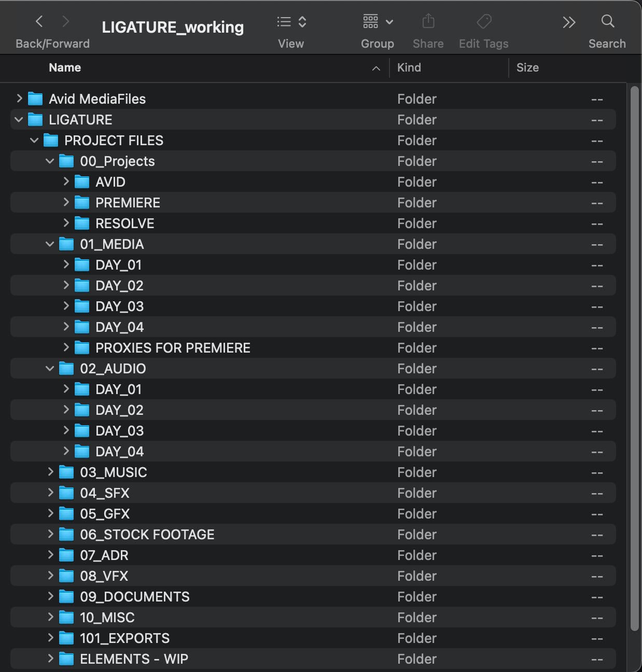Screen dimensions: 642x672
Task: Expand the 03_MUSIC folder
Action: pos(50,471)
